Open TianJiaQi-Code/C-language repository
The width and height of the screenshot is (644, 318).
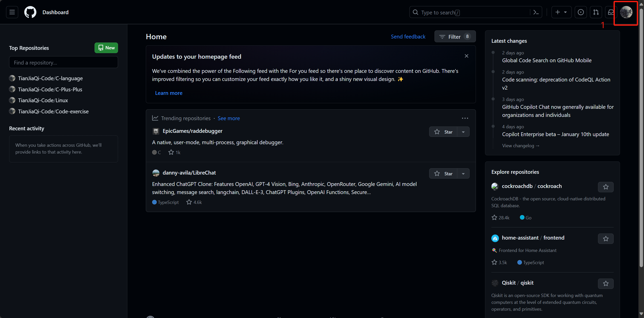50,78
